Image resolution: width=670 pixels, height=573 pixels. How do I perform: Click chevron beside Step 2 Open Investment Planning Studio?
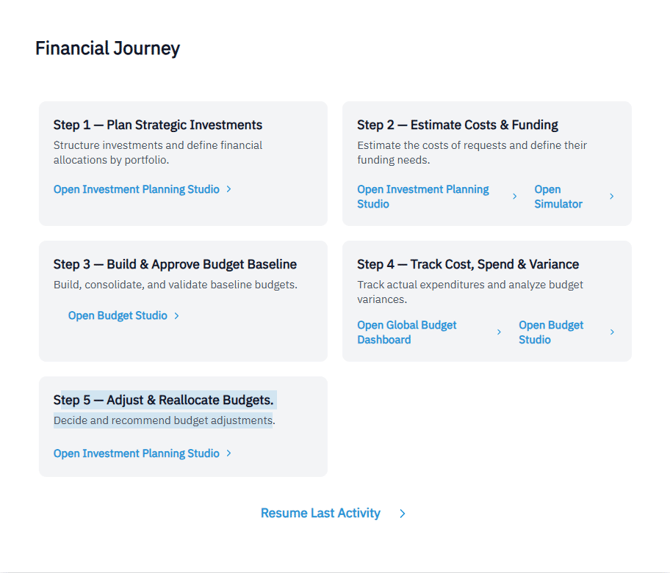pos(515,197)
